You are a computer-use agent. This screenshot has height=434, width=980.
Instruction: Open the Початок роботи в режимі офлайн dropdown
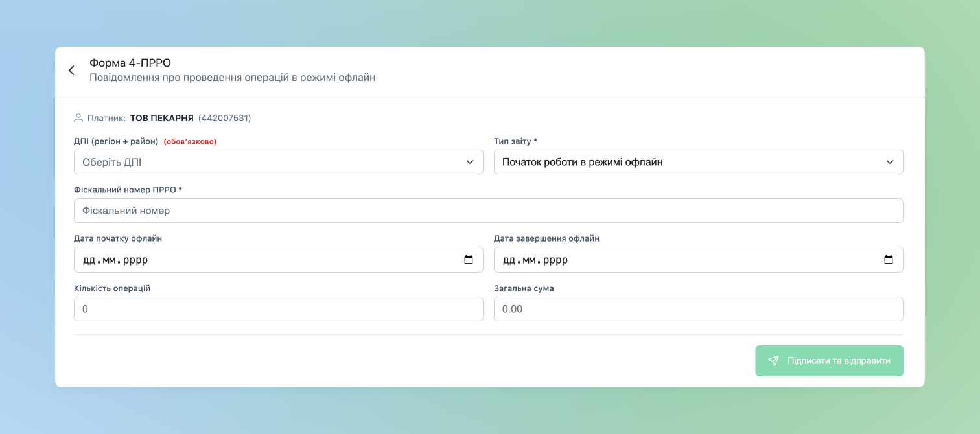[x=699, y=162]
